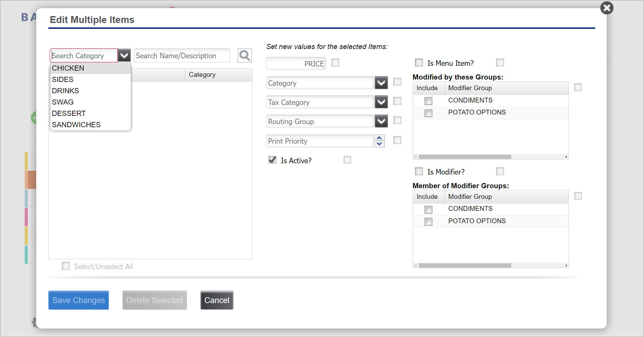Image resolution: width=644 pixels, height=337 pixels.
Task: Click horizontal scrollbar of Member of Modifier Groups
Action: (x=465, y=265)
